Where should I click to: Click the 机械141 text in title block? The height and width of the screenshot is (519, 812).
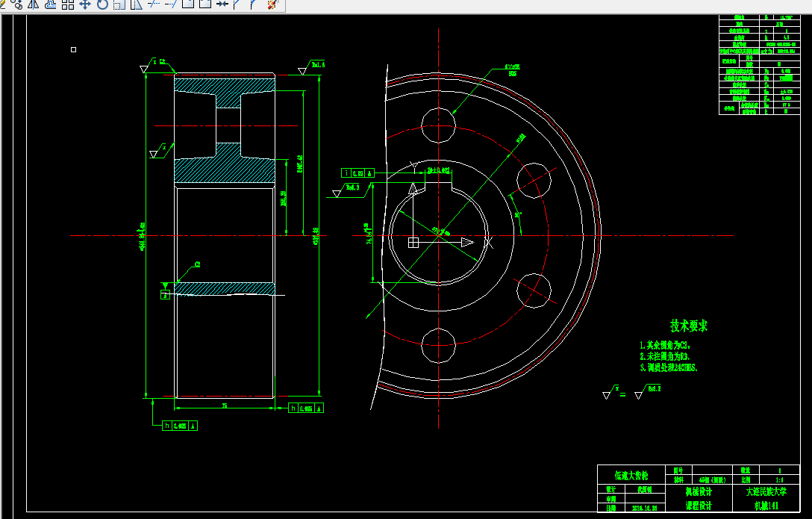pyautogui.click(x=766, y=506)
